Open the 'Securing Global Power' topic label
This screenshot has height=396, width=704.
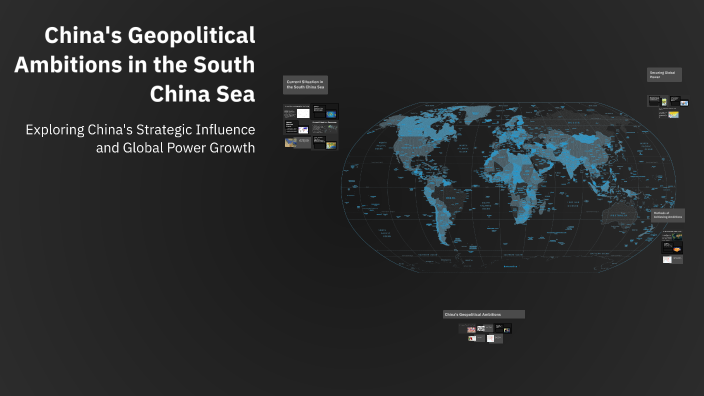tap(664, 75)
